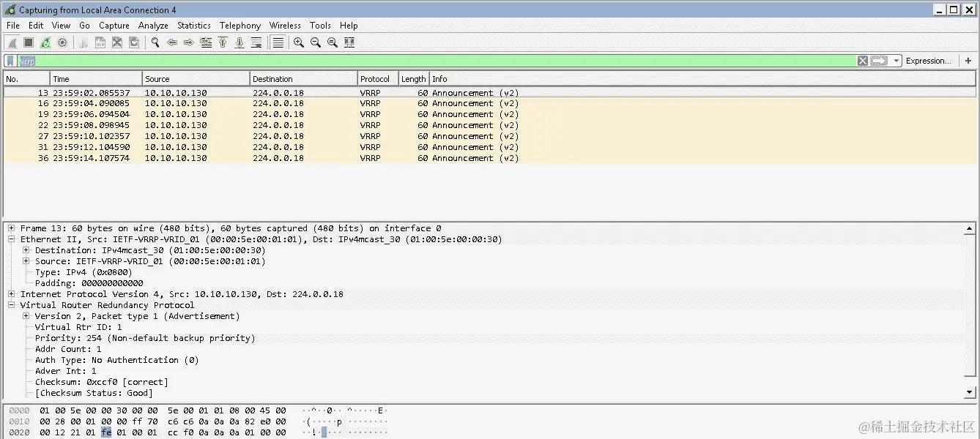Open the Analyze menu
Viewport: 980px width, 439px height.
click(x=153, y=26)
